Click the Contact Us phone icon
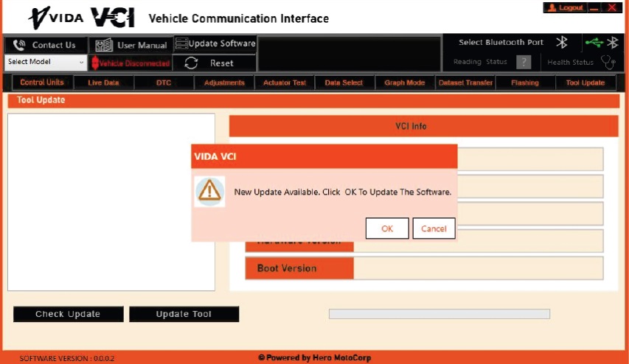The width and height of the screenshot is (629, 364). coord(18,45)
